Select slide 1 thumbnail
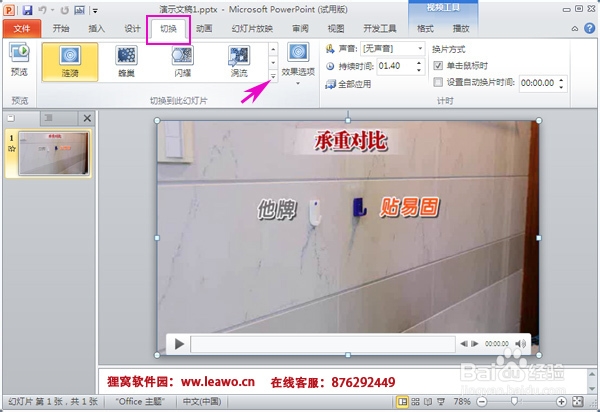The image size is (600, 412). 54,154
